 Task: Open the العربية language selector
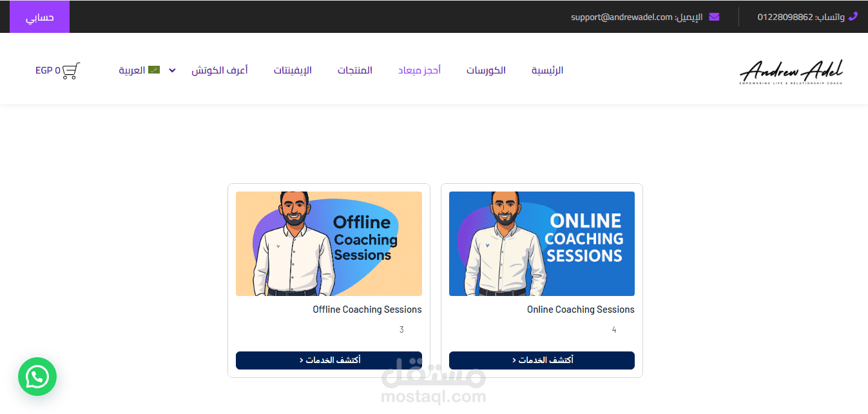[x=139, y=70]
